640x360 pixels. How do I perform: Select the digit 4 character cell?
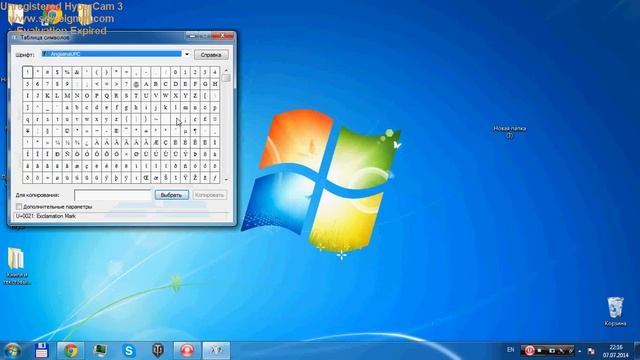click(x=215, y=72)
